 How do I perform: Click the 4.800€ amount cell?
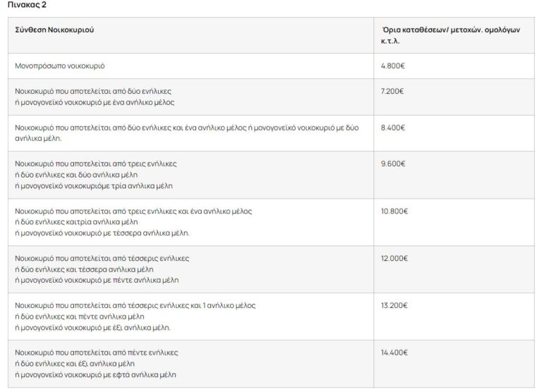coord(392,66)
